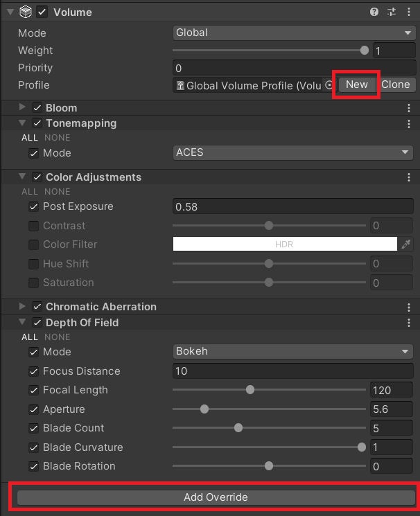420x516 pixels.
Task: Open the Volume component presets icon
Action: pos(392,12)
